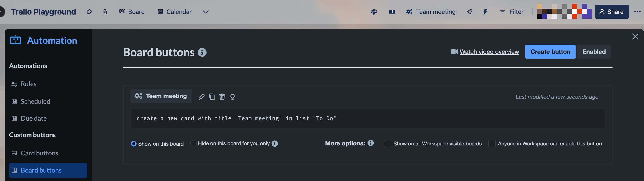The height and width of the screenshot is (181, 644).
Task: Check Show on all Workspace visible boards
Action: pyautogui.click(x=387, y=143)
